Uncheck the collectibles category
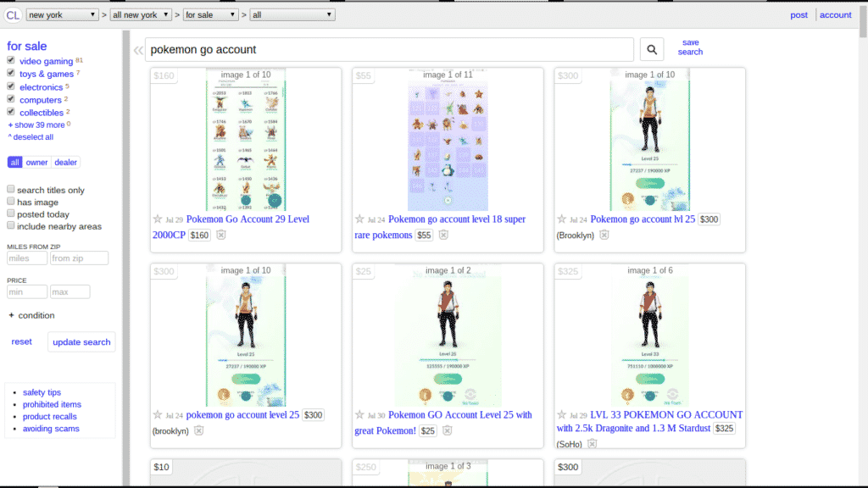Image resolution: width=868 pixels, height=488 pixels. (10, 111)
